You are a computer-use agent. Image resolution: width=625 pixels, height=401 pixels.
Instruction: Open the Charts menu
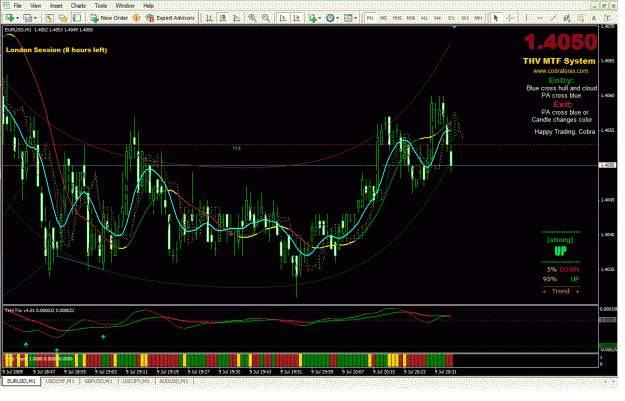tap(78, 6)
